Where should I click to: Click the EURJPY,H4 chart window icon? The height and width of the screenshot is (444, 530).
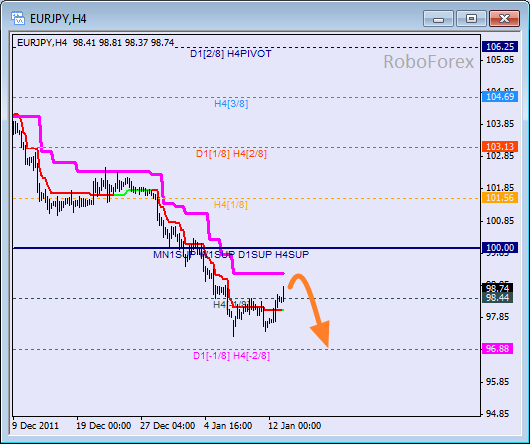tap(18, 19)
